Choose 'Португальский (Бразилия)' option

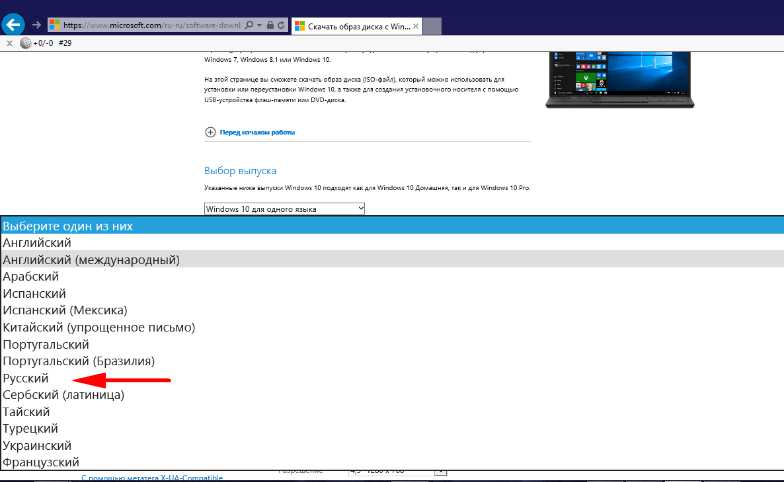[392, 361]
